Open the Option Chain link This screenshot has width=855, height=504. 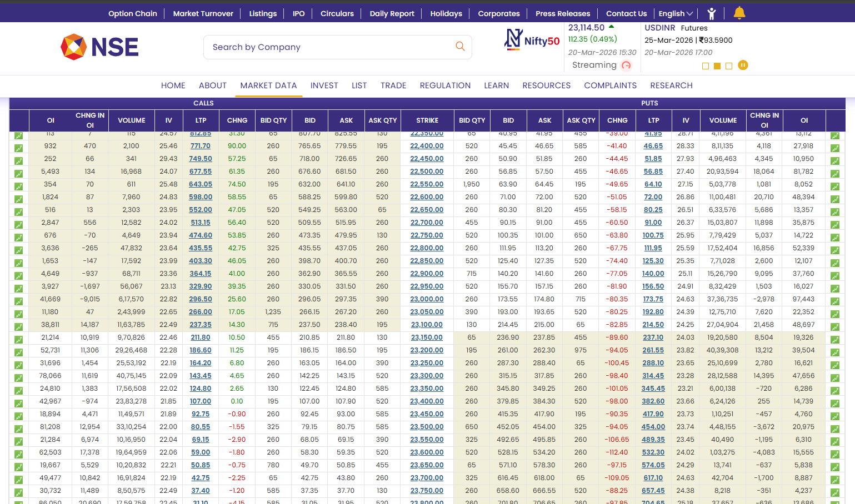(132, 13)
